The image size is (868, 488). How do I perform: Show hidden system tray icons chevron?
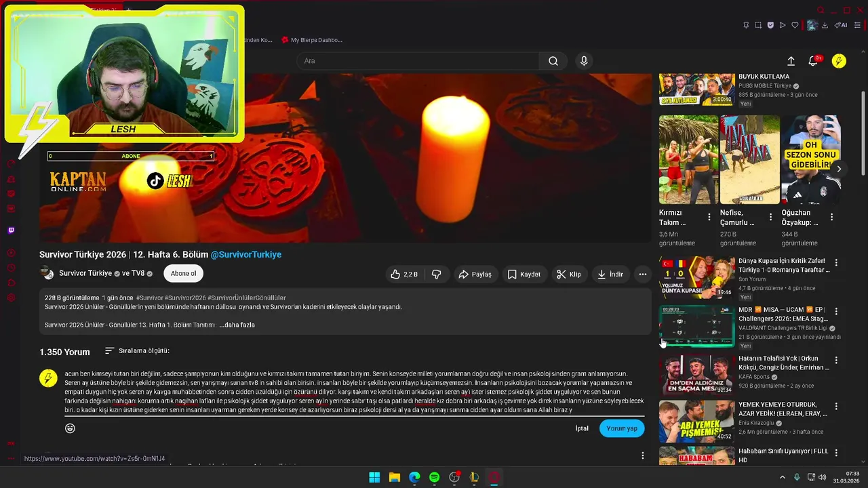coord(783,477)
